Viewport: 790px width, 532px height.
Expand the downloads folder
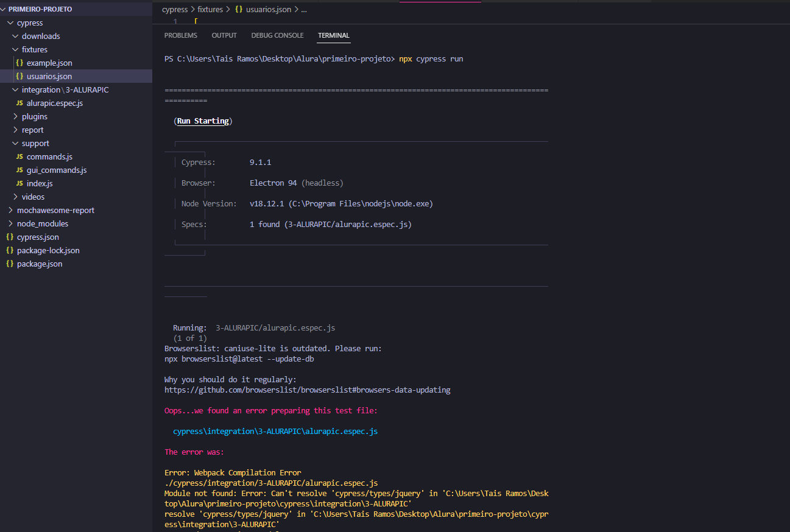(16, 37)
